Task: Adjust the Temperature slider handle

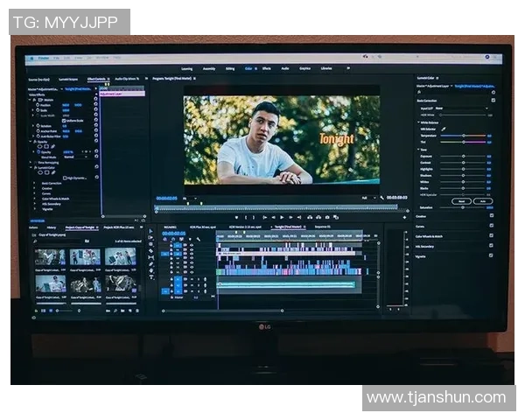Action: pyautogui.click(x=465, y=136)
